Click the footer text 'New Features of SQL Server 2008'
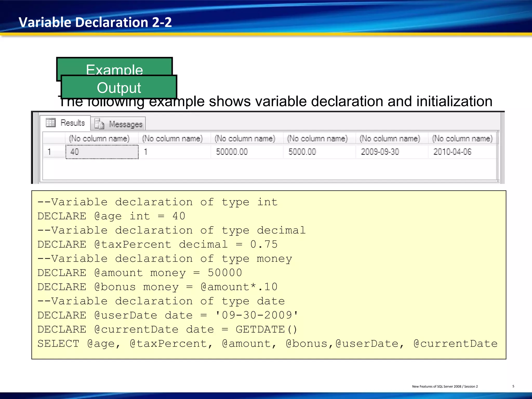 point(436,387)
